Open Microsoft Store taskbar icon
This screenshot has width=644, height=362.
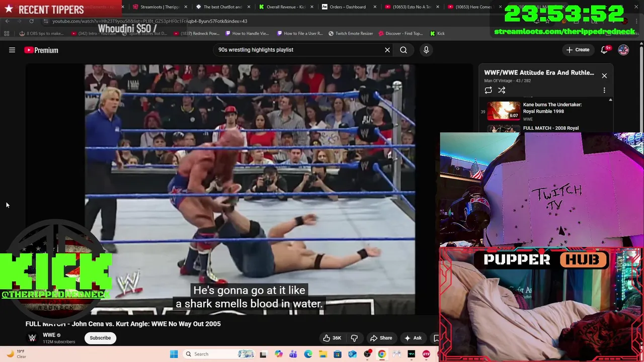pos(338,354)
